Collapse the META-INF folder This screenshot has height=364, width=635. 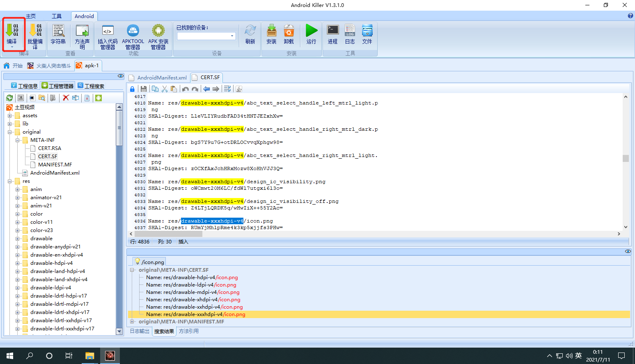pos(18,140)
